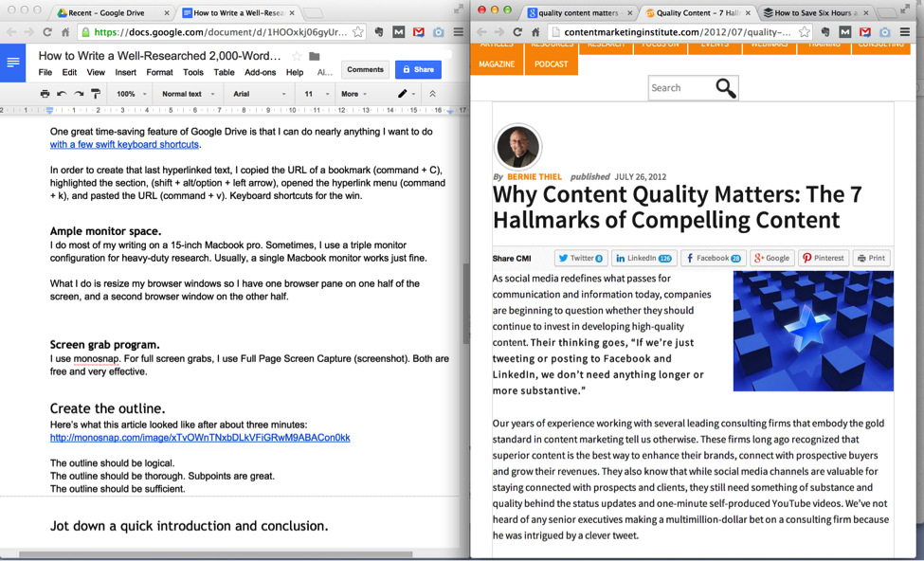Reload the Content Marketing Institute page

pyautogui.click(x=517, y=31)
